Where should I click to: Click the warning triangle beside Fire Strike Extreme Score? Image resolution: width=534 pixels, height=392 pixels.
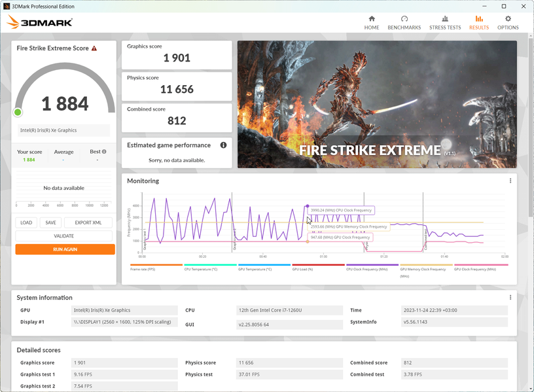point(94,48)
